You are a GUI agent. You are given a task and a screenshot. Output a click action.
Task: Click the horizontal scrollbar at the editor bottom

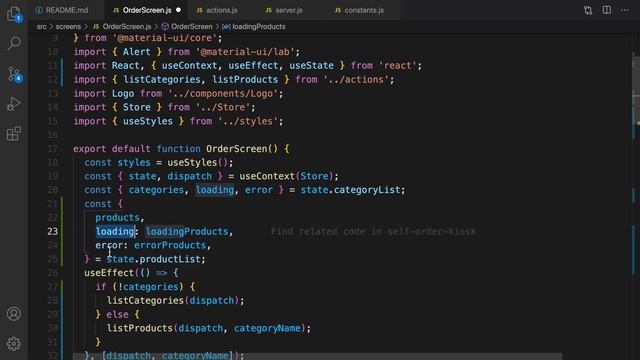318,357
